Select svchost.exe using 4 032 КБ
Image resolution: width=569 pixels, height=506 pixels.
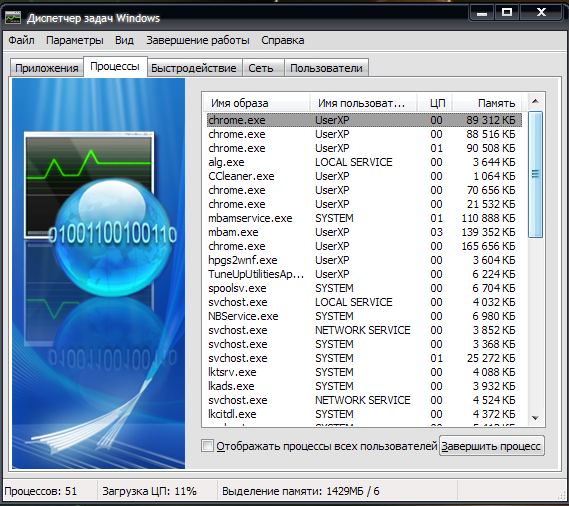[x=364, y=302]
